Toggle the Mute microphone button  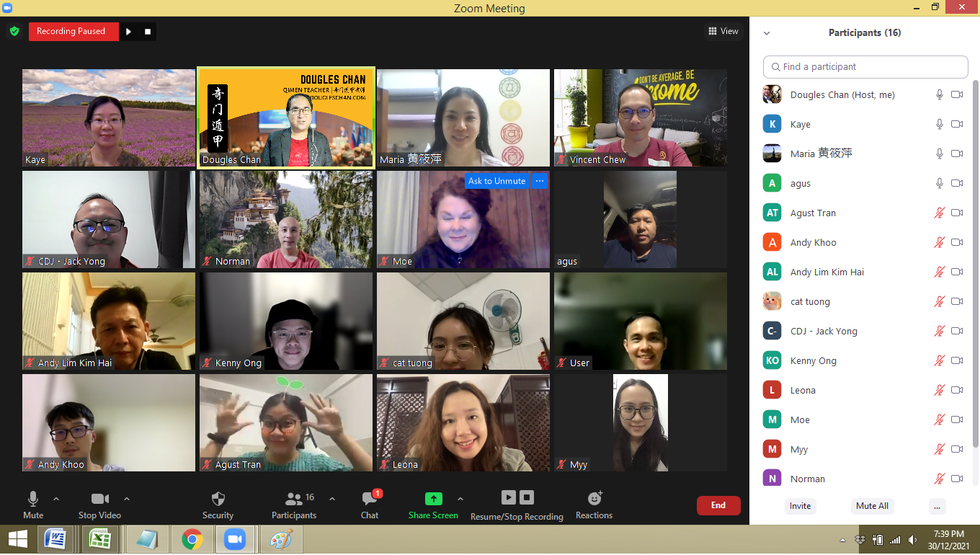pos(33,499)
